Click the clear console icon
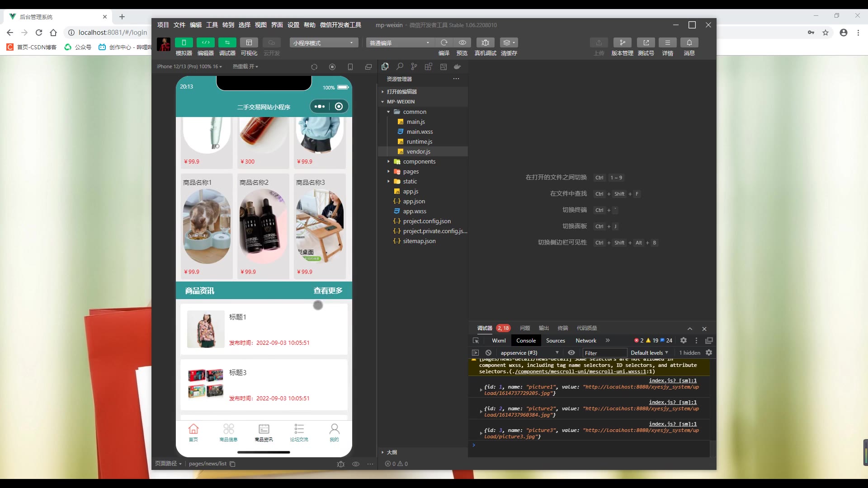This screenshot has width=868, height=488. (x=488, y=353)
